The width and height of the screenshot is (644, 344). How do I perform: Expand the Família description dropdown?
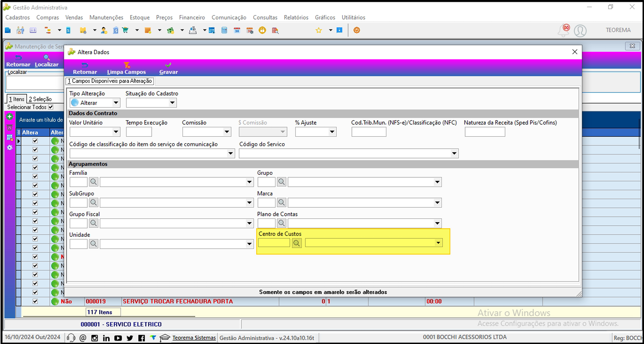click(250, 182)
